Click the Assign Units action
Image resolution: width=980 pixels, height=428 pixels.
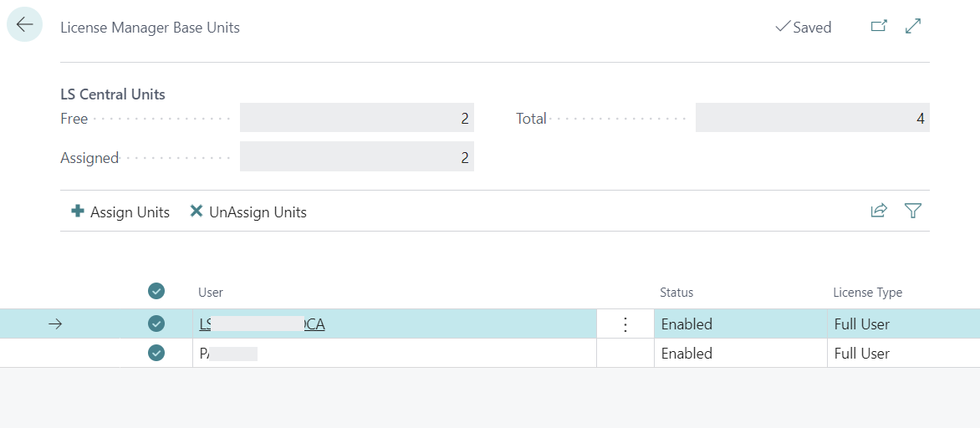point(130,212)
